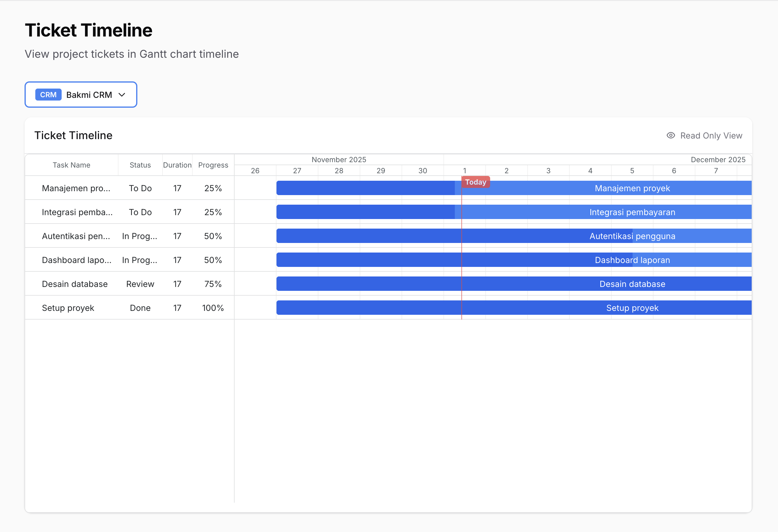This screenshot has width=778, height=532.
Task: Click the 100% progress cell of Setup proyek
Action: tap(213, 308)
